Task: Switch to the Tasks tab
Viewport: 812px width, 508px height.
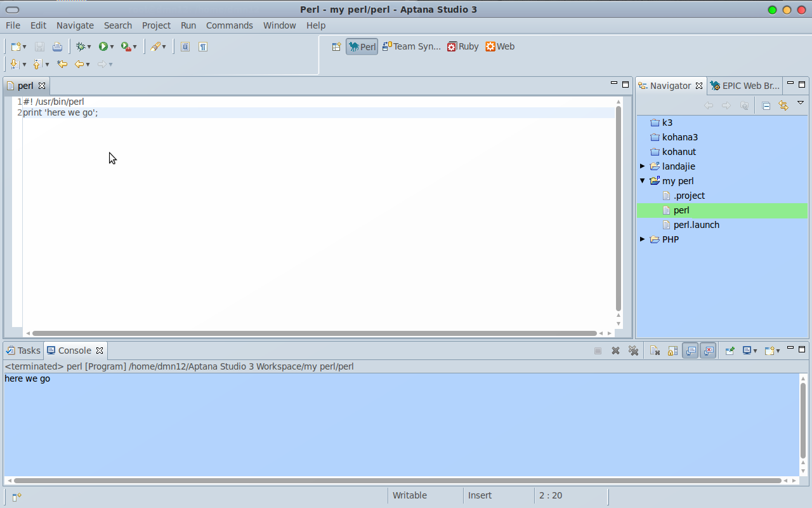Action: point(23,351)
